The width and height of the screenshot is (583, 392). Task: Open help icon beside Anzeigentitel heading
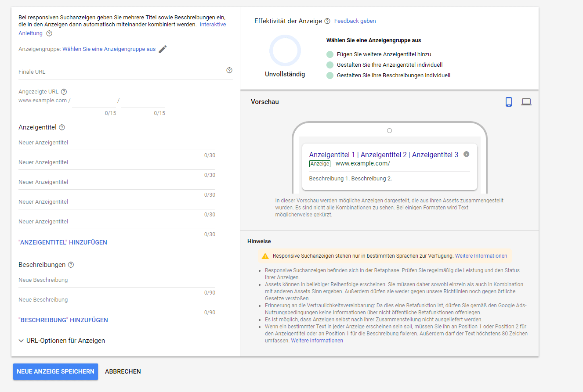62,127
